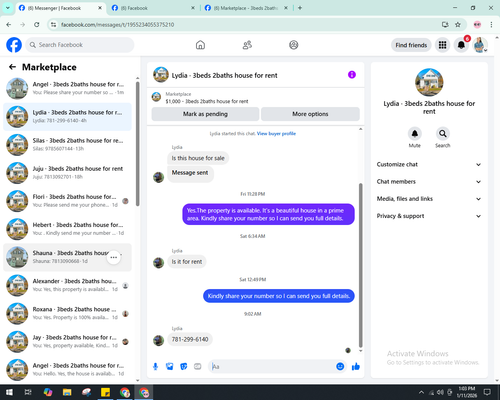Image resolution: width=500 pixels, height=400 pixels.
Task: Open the notifications bell icon
Action: click(x=461, y=45)
